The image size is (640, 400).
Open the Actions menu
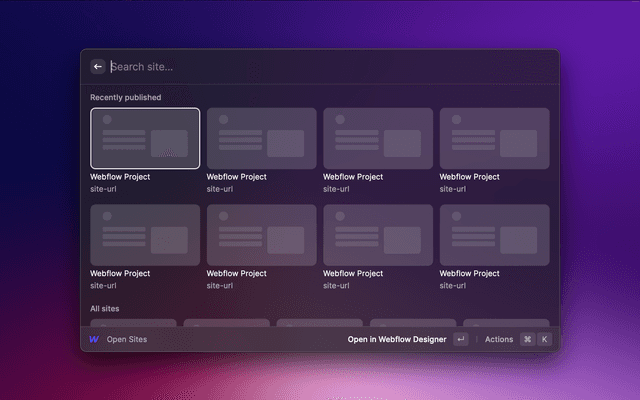[x=498, y=339]
